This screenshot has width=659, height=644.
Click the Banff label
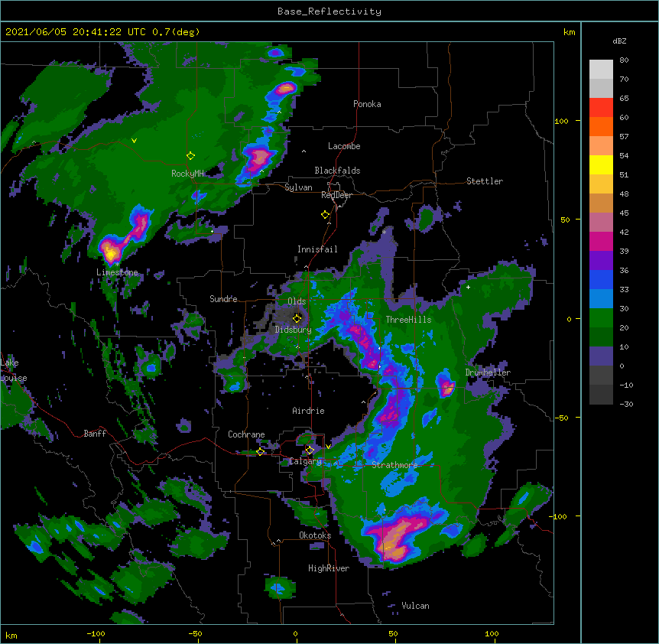tap(95, 434)
